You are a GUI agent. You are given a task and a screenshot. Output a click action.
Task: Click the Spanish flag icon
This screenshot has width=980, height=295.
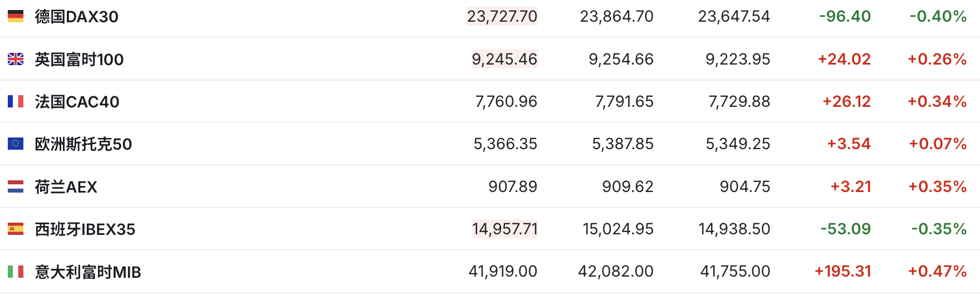(16, 229)
